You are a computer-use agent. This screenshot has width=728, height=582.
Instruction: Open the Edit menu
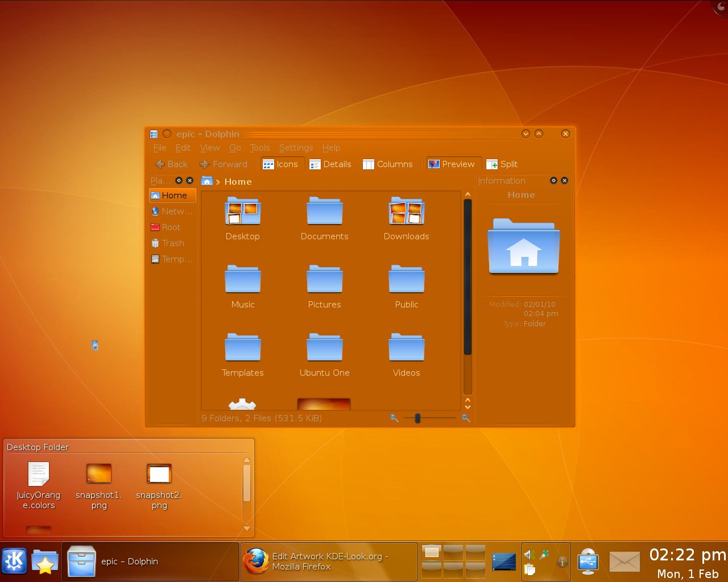pos(183,148)
